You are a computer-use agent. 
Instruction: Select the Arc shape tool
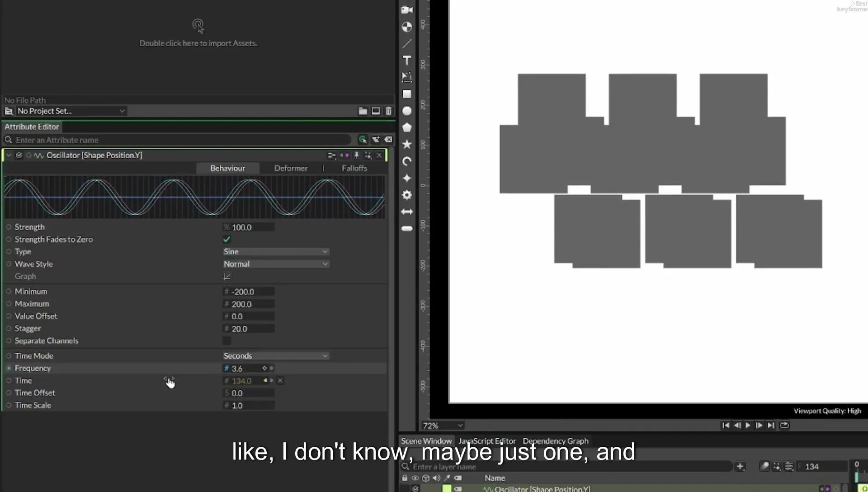coord(407,161)
